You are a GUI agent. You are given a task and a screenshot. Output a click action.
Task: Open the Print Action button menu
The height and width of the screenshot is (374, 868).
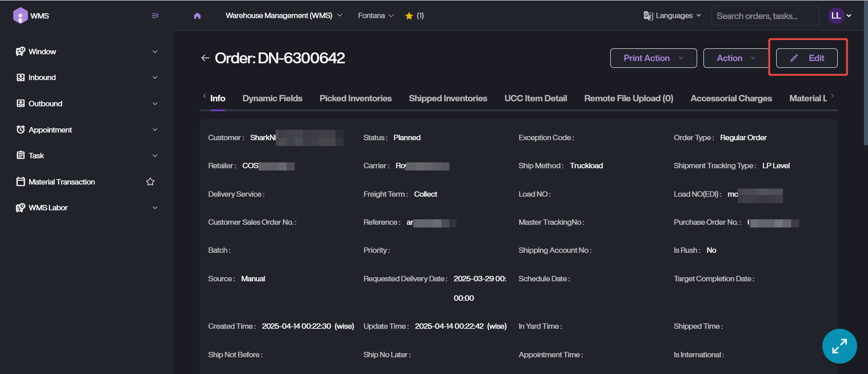[653, 58]
